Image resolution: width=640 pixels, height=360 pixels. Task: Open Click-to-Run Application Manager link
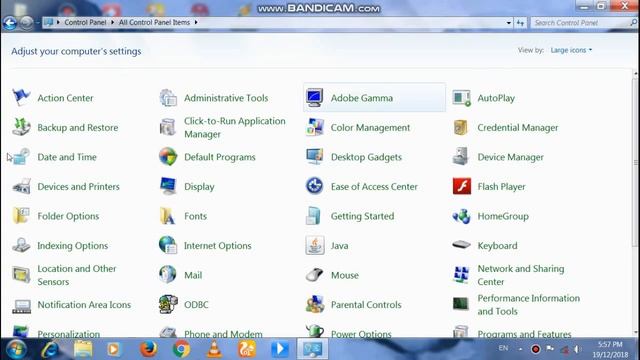235,127
